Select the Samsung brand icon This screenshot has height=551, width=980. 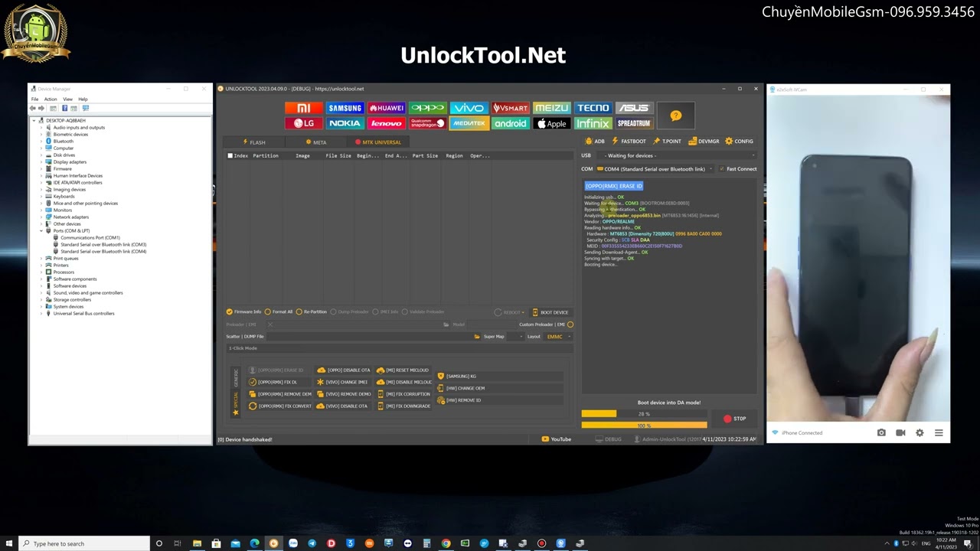point(345,108)
